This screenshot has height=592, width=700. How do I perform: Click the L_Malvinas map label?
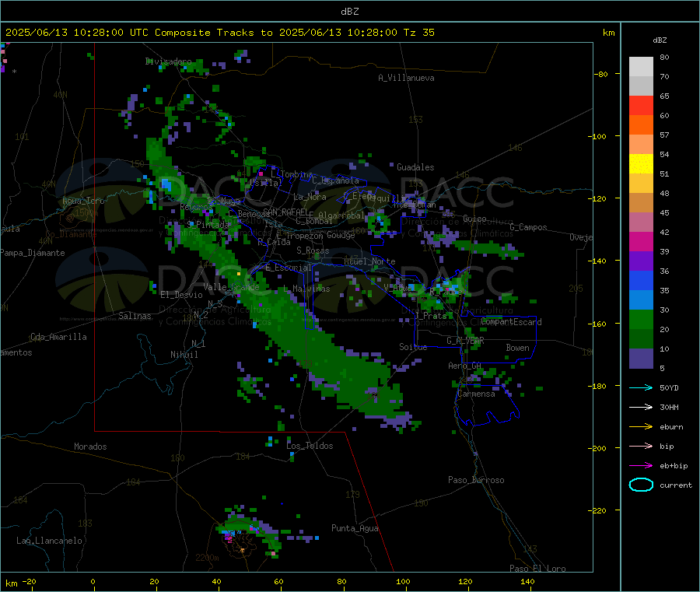coord(306,289)
